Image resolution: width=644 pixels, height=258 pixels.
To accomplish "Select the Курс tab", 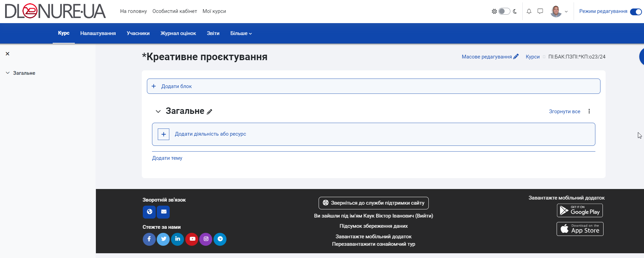I will [64, 33].
